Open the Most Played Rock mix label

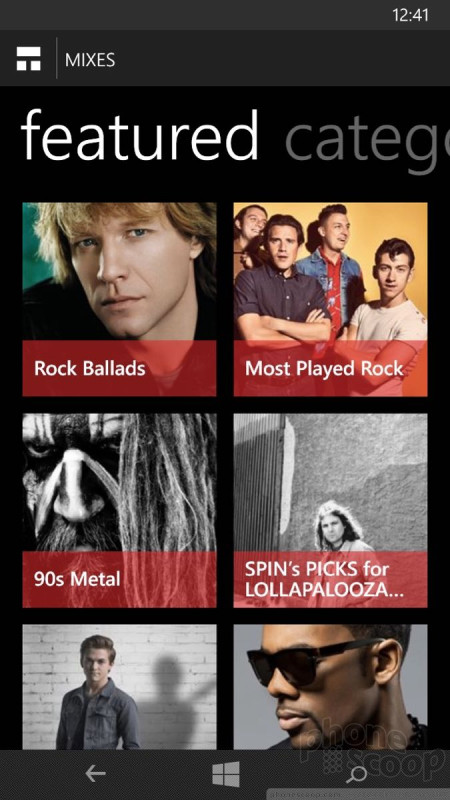[x=324, y=369]
